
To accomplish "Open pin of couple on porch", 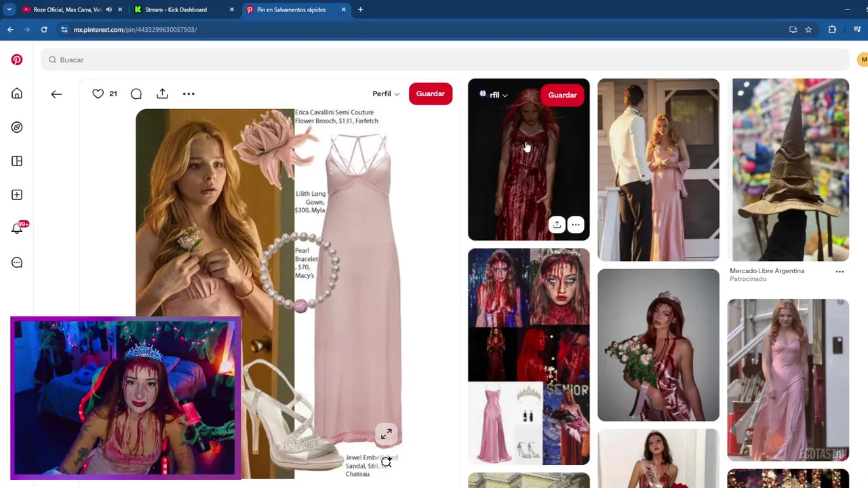I will click(x=658, y=169).
